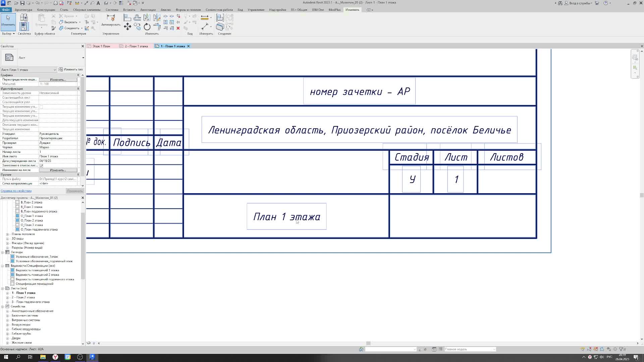Close the '1 - План 1 этажа' view tab
Viewport: 644px width, 362px height.
point(189,46)
